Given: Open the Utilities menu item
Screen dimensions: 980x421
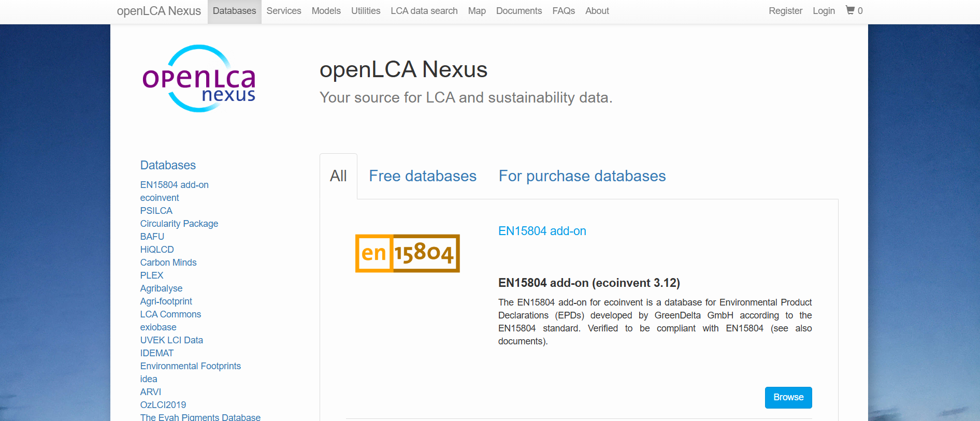Looking at the screenshot, I should (x=366, y=11).
